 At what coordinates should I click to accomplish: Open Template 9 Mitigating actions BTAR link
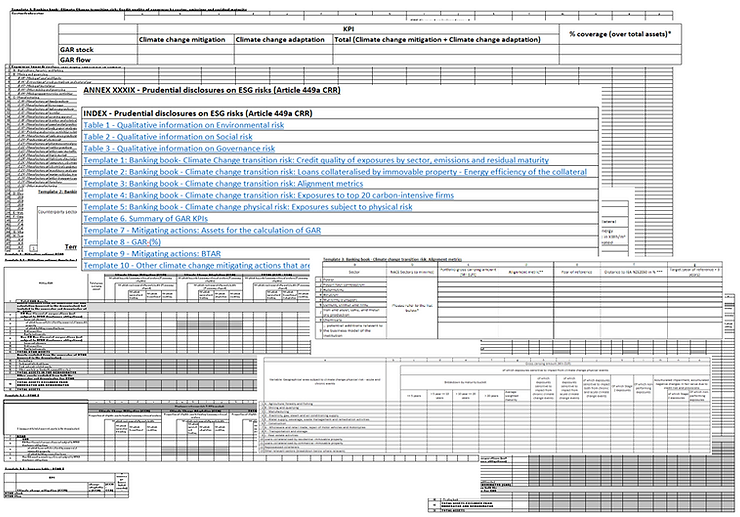coord(152,254)
